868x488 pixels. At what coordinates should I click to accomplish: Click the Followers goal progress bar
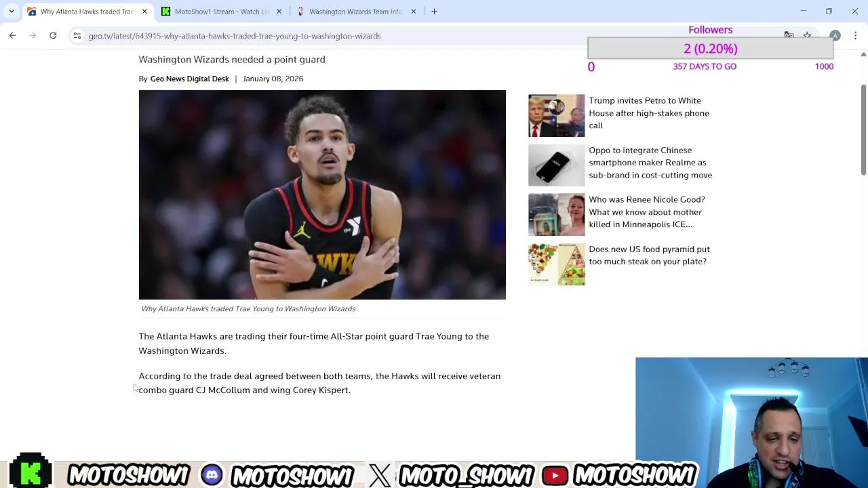tap(710, 49)
